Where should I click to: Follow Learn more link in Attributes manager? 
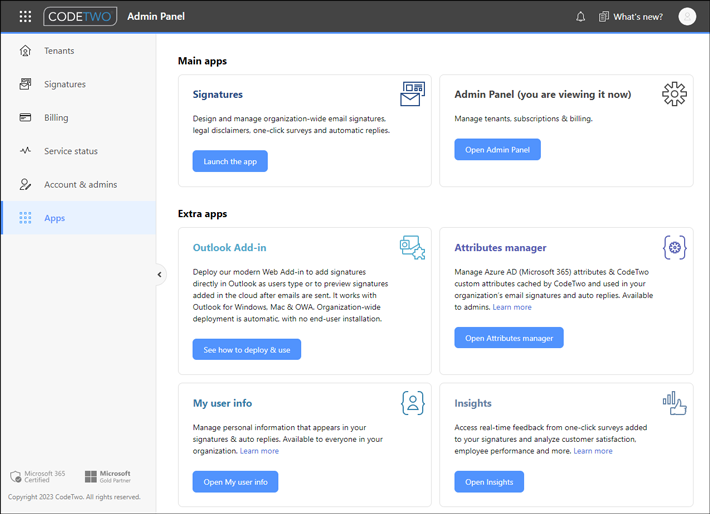(512, 307)
